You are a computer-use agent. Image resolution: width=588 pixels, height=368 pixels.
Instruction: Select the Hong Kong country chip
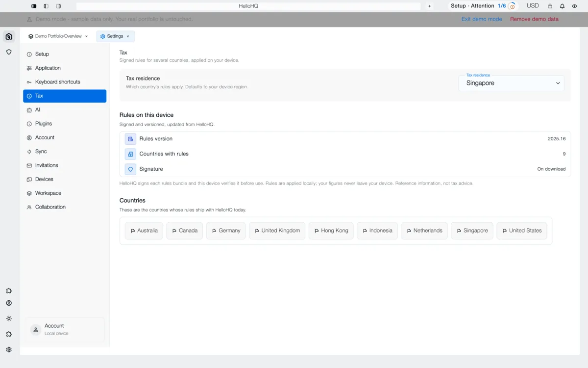[331, 231]
